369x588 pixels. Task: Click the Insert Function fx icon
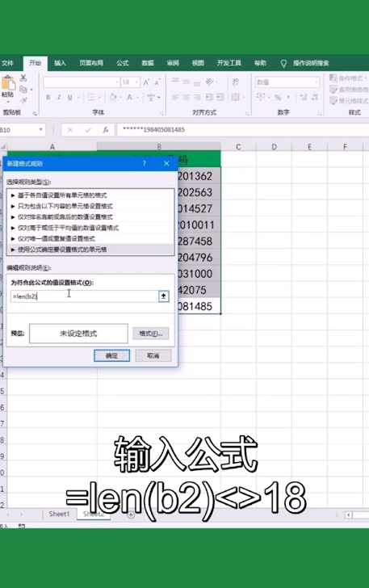pyautogui.click(x=106, y=130)
